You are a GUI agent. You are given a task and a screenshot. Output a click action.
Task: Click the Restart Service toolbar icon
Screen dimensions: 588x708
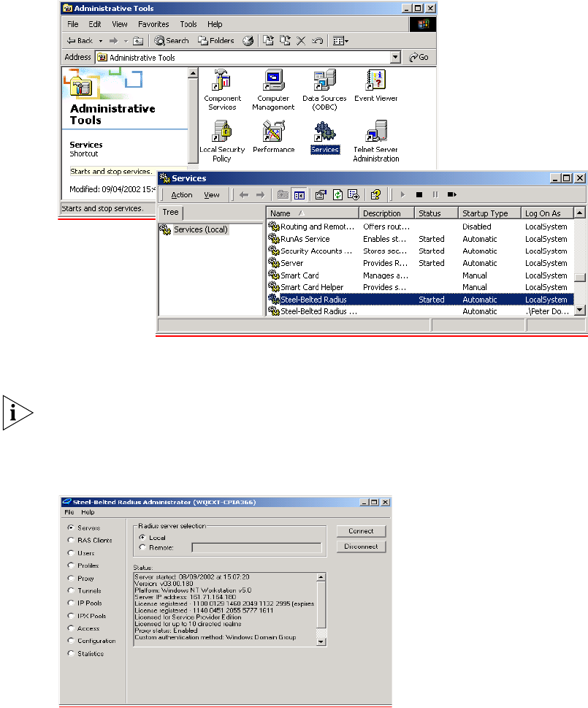[451, 195]
